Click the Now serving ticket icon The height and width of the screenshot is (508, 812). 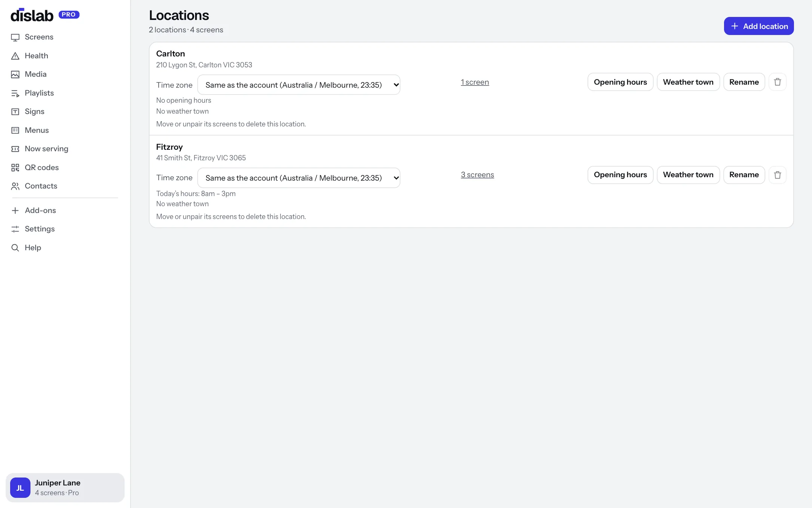15,149
